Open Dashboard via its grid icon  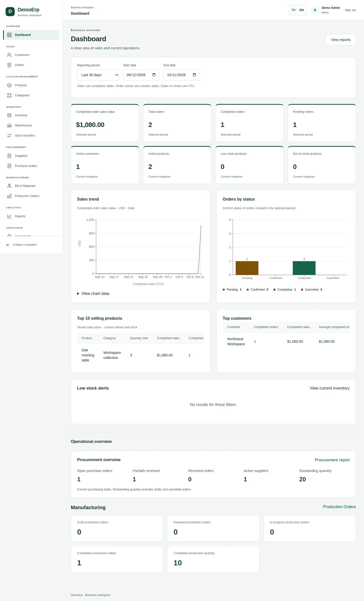9,35
